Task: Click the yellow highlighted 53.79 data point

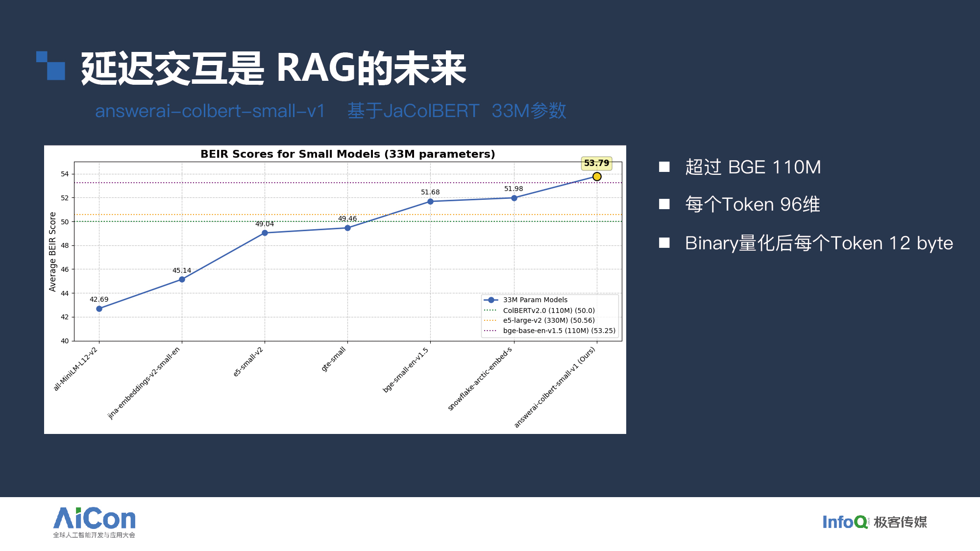Action: click(597, 176)
